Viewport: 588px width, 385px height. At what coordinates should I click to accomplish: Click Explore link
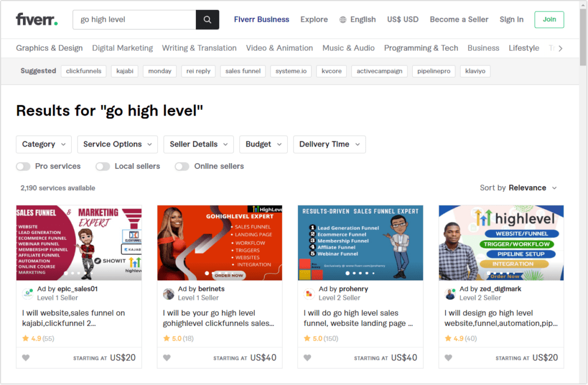314,20
